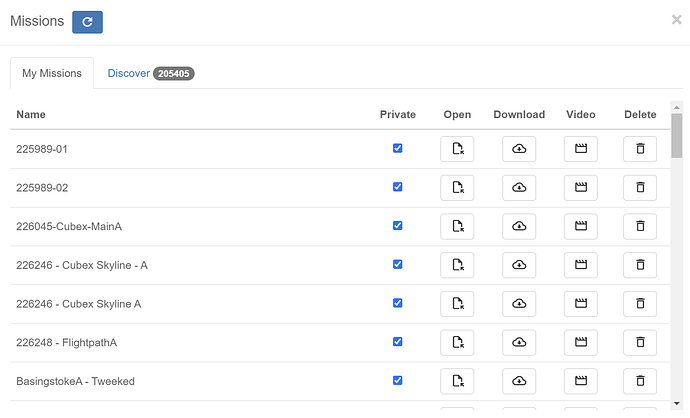Refresh the Missions list
The width and height of the screenshot is (690, 418).
click(x=87, y=22)
